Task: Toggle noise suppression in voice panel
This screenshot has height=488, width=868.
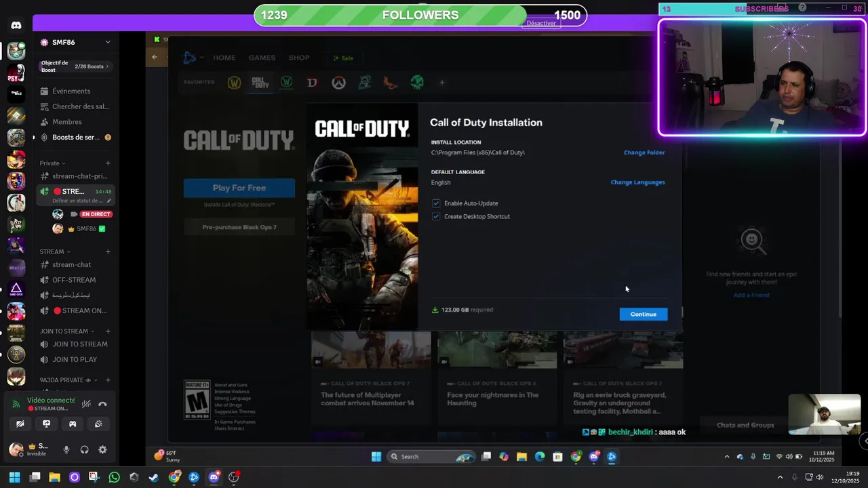Action: click(86, 404)
